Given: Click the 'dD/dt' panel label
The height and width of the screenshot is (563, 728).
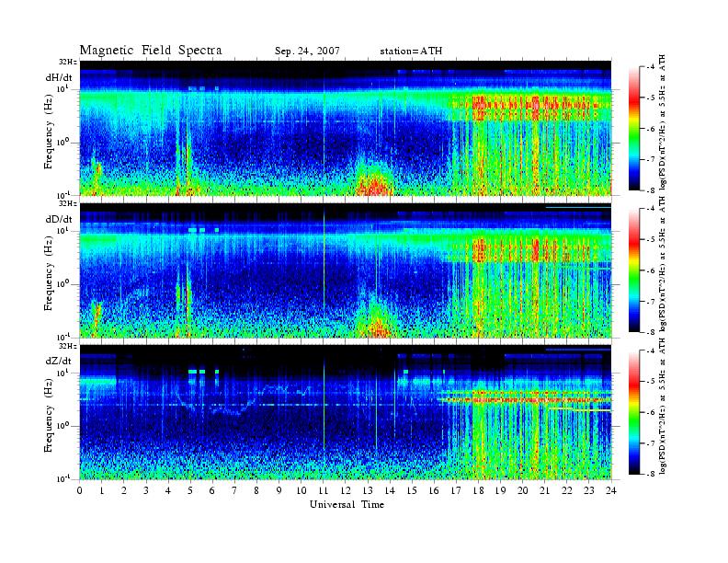Looking at the screenshot, I should tap(59, 219).
